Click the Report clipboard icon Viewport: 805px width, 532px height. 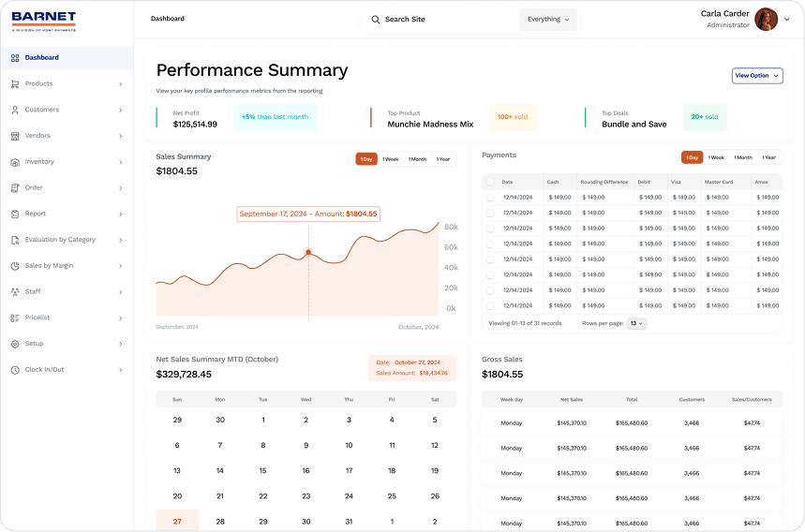(x=15, y=214)
